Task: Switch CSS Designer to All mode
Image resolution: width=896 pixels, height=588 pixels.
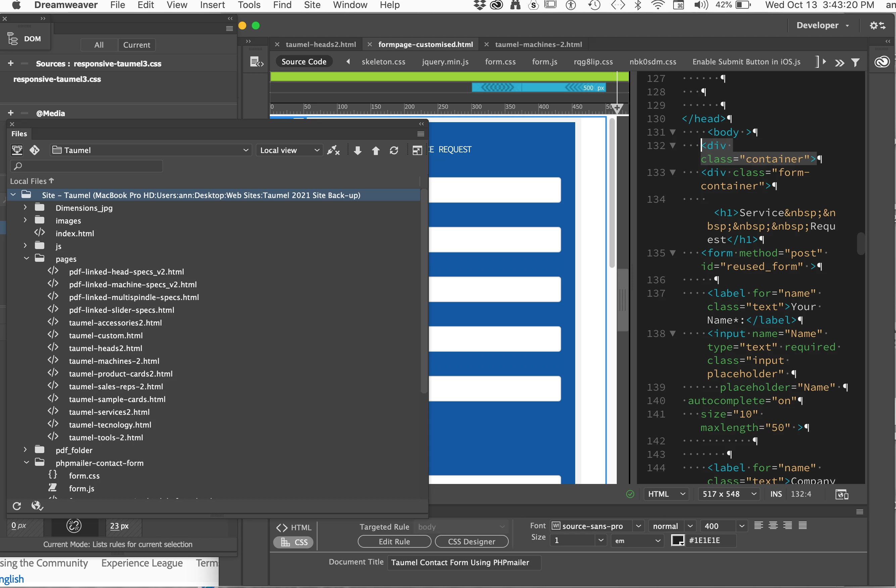Action: click(x=99, y=45)
